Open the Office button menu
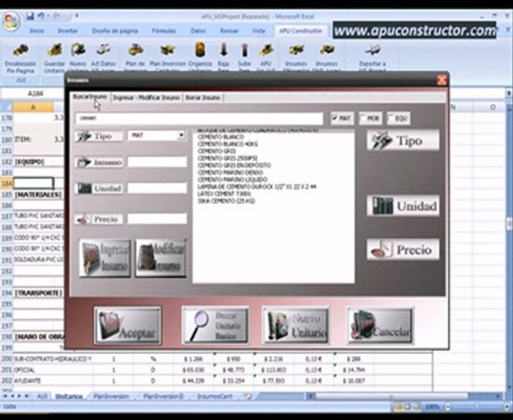 11,22
